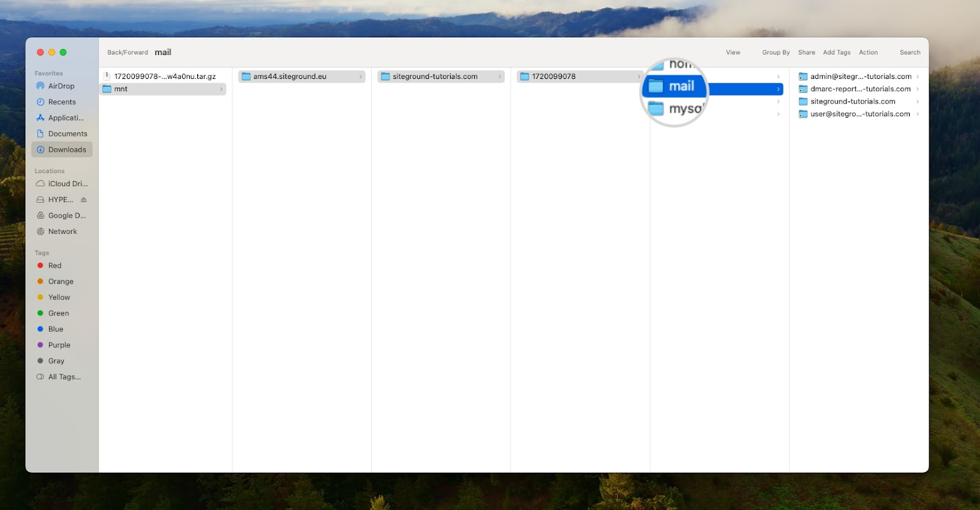Select user@sitegro...-tutorials.com folder
Image resolution: width=980 pixels, height=510 pixels.
coord(859,114)
